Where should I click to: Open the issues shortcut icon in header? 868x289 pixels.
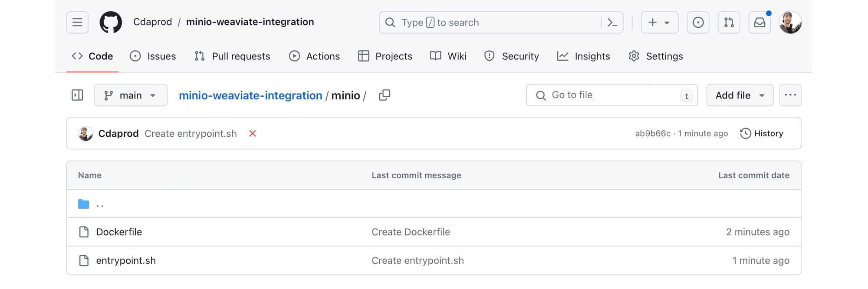tap(698, 23)
